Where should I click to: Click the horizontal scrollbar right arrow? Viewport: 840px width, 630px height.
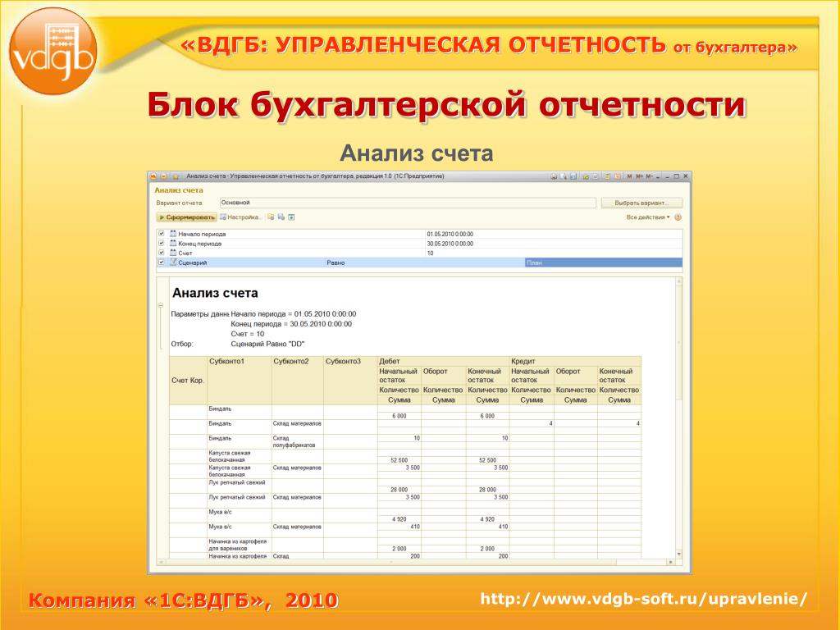(x=670, y=563)
